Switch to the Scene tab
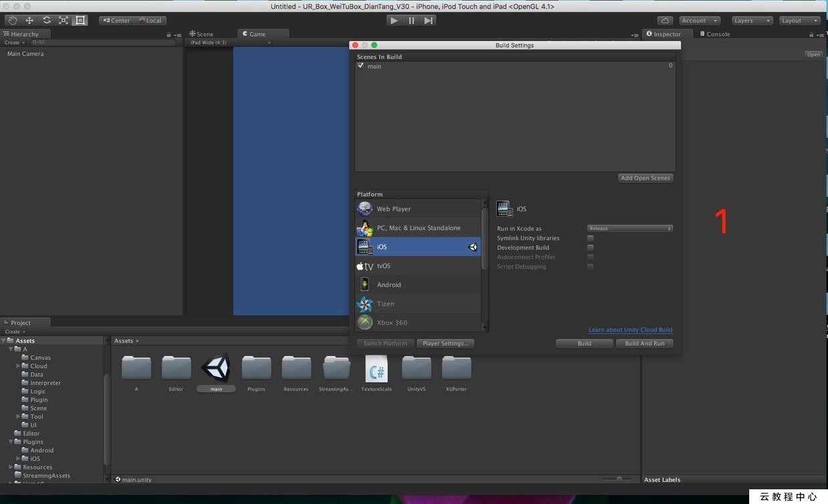 click(202, 34)
